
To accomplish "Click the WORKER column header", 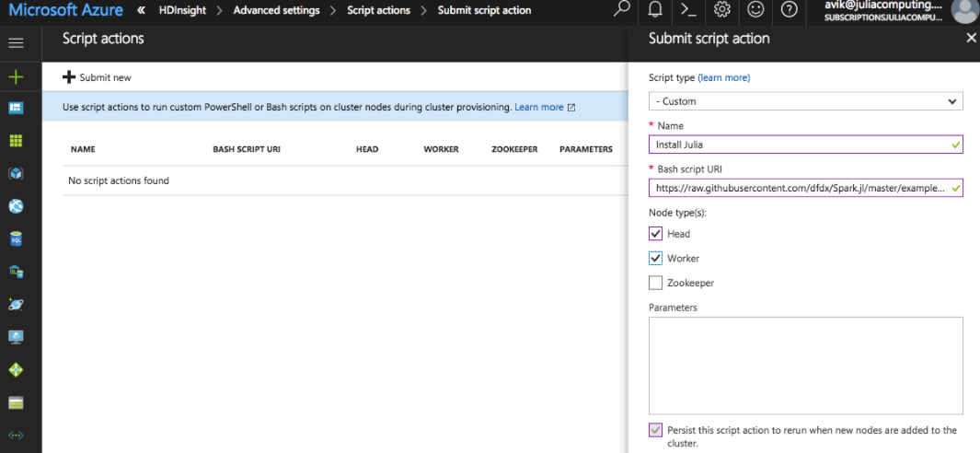I will (442, 149).
